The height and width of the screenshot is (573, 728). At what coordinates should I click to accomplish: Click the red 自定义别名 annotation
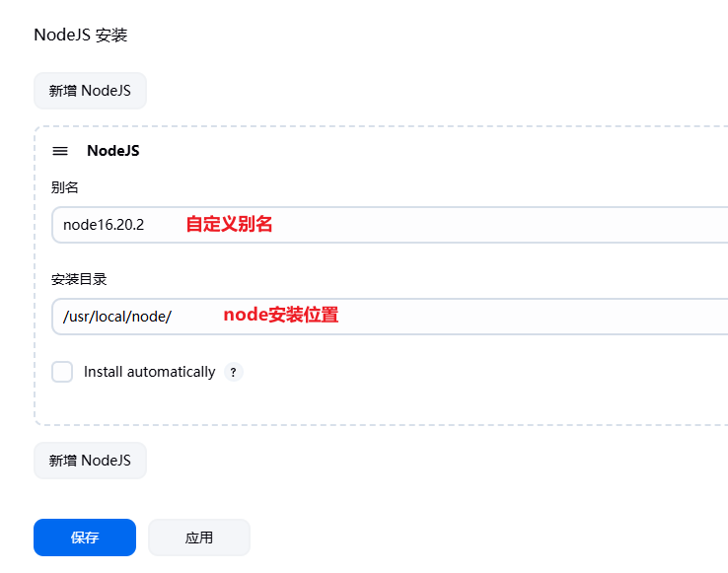click(229, 225)
